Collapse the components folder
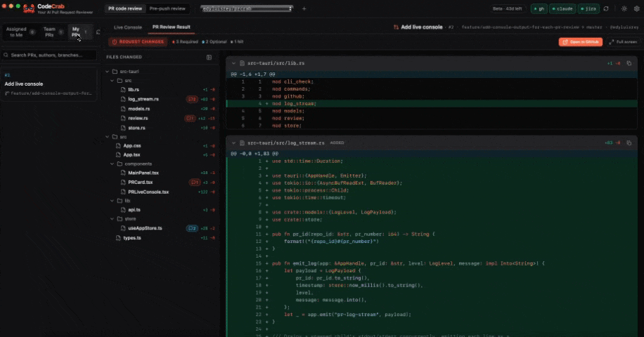Screen dimensions: 644x337 tap(112, 164)
